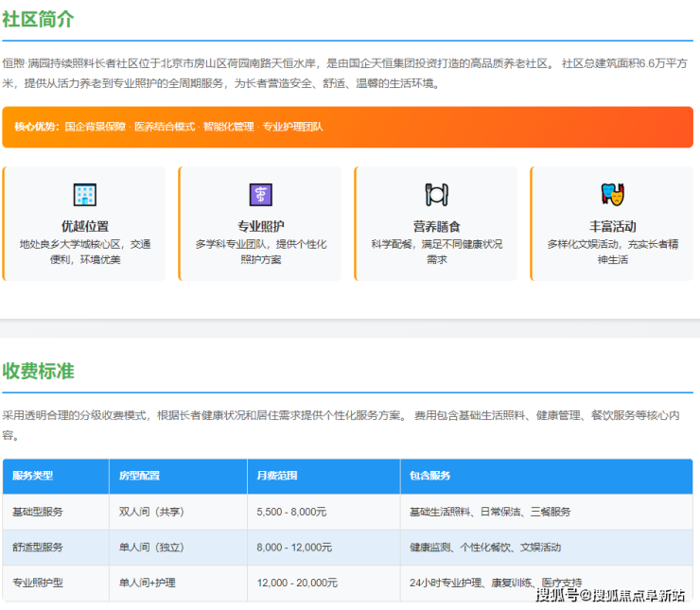Click the 服务类型 table column header
700x610 pixels.
[x=32, y=476]
